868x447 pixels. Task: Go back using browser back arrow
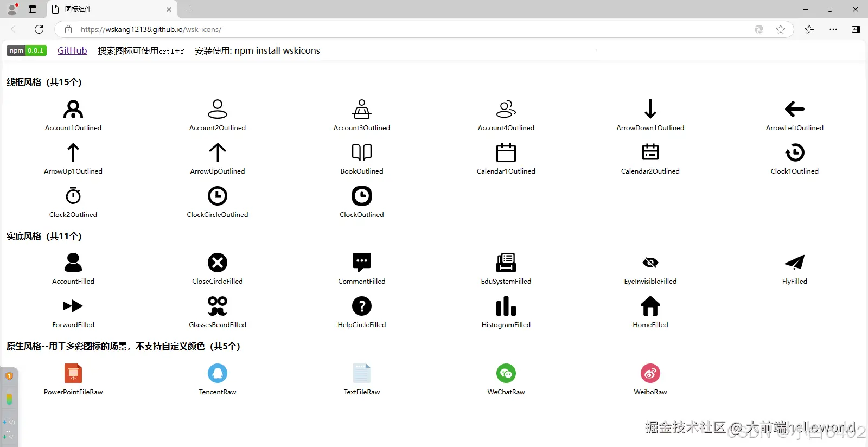pos(15,29)
